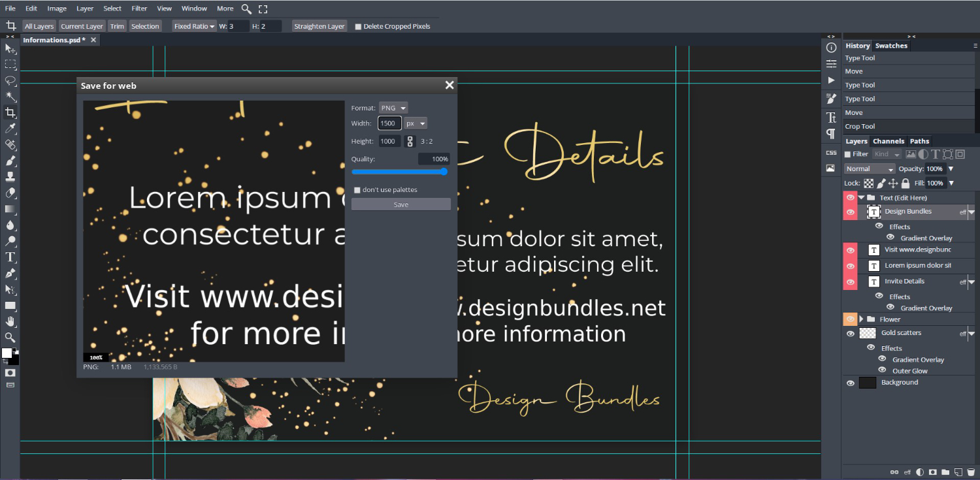980x480 pixels.
Task: Create new folder in the Layers panel
Action: coord(945,472)
